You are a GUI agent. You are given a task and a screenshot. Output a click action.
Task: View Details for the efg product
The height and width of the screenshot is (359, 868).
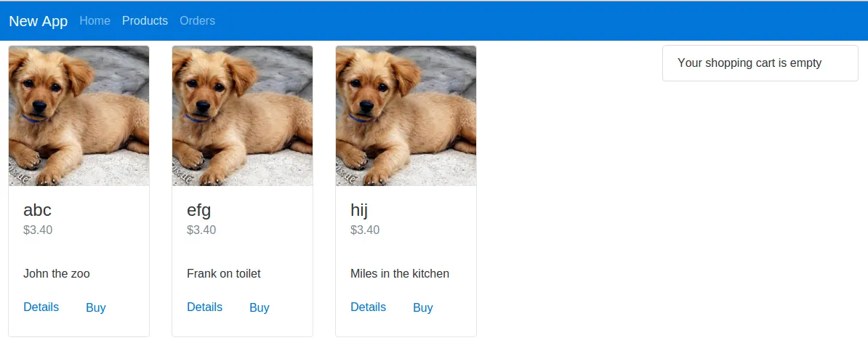pyautogui.click(x=204, y=307)
